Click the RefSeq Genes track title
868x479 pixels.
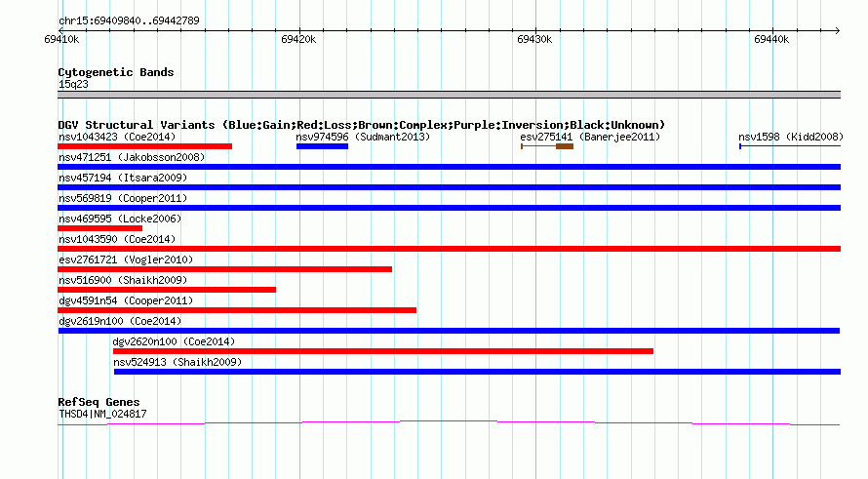(x=99, y=402)
